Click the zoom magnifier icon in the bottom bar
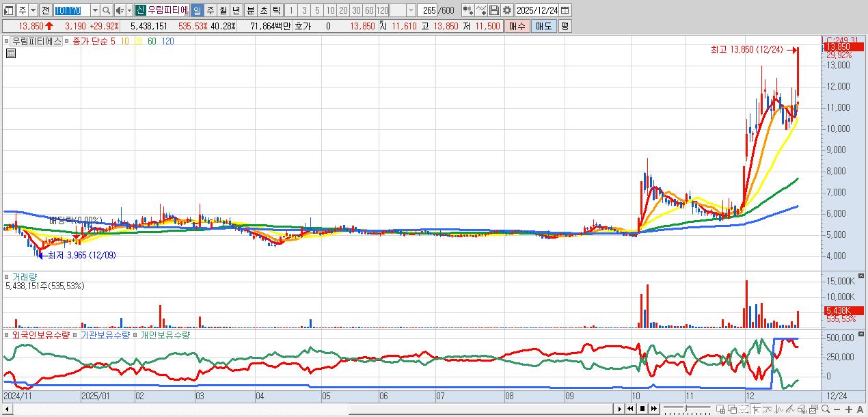 pos(826,409)
